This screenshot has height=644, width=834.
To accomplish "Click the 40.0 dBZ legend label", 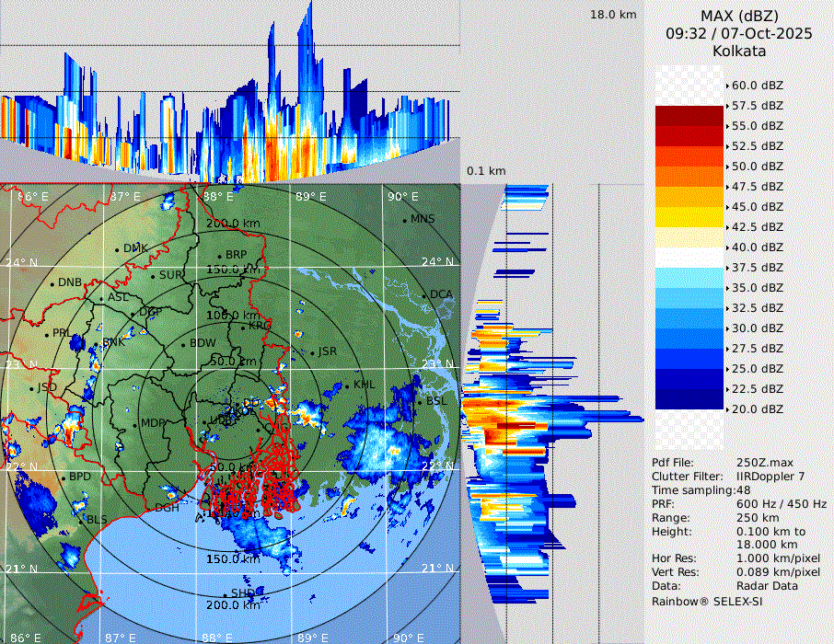I will point(757,247).
